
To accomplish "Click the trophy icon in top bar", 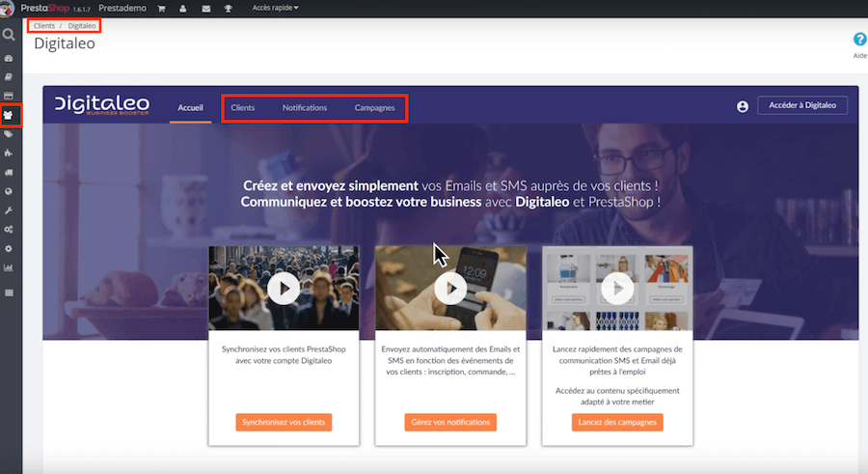I will pyautogui.click(x=230, y=8).
